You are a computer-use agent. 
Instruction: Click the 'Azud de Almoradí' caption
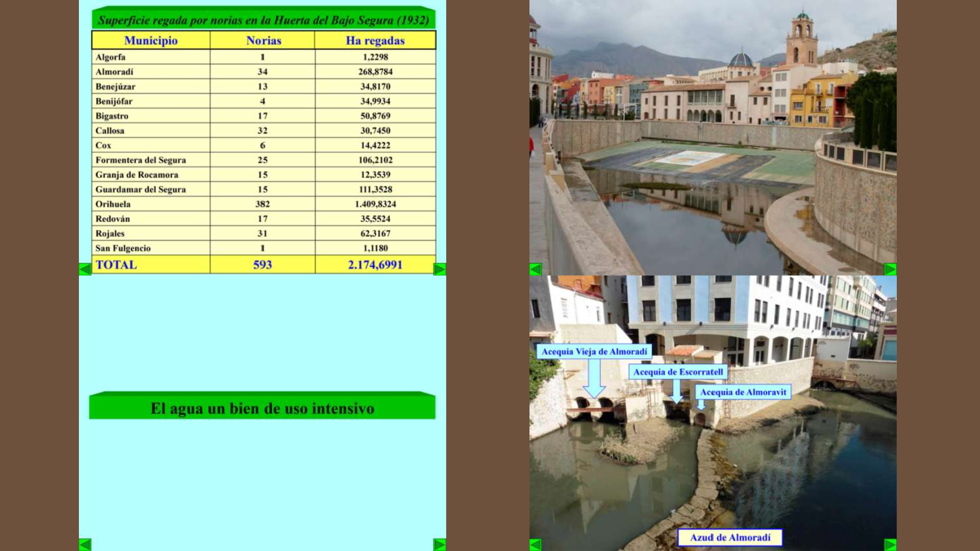730,537
